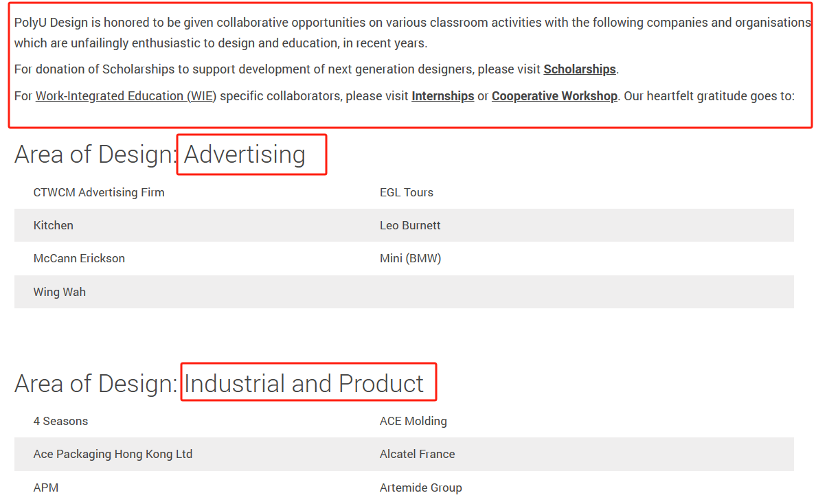Click the '4 Seasons' entry
This screenshot has height=504, width=816.
[x=60, y=422]
